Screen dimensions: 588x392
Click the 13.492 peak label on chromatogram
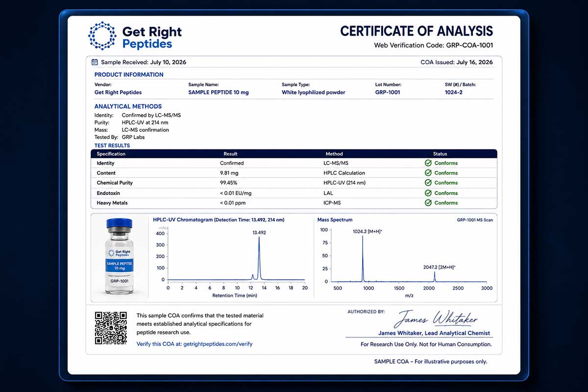click(259, 233)
